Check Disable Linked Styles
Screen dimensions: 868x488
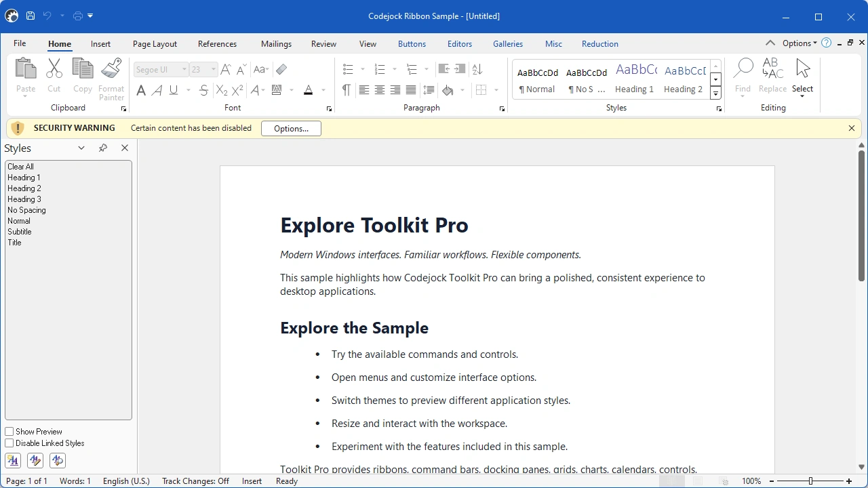(x=9, y=443)
